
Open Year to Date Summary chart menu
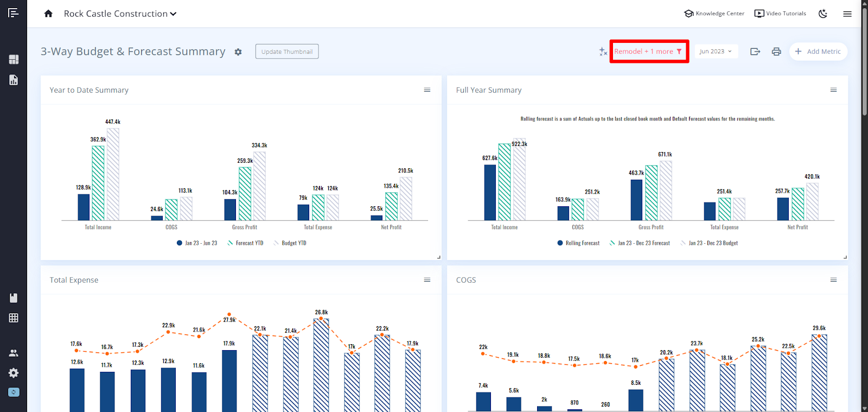pos(427,90)
